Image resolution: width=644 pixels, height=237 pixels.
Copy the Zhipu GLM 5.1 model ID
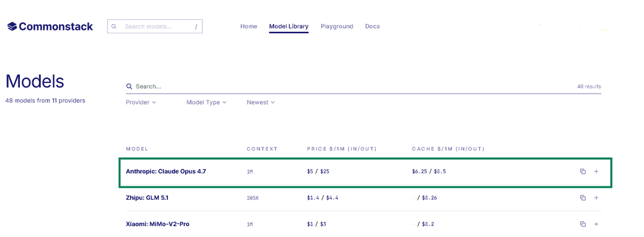[583, 198]
